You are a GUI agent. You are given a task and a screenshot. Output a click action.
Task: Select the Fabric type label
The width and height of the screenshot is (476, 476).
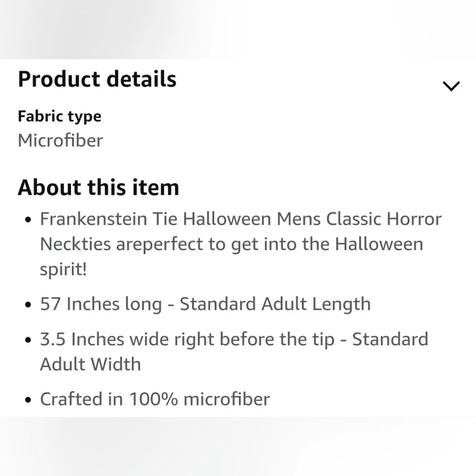point(59,116)
